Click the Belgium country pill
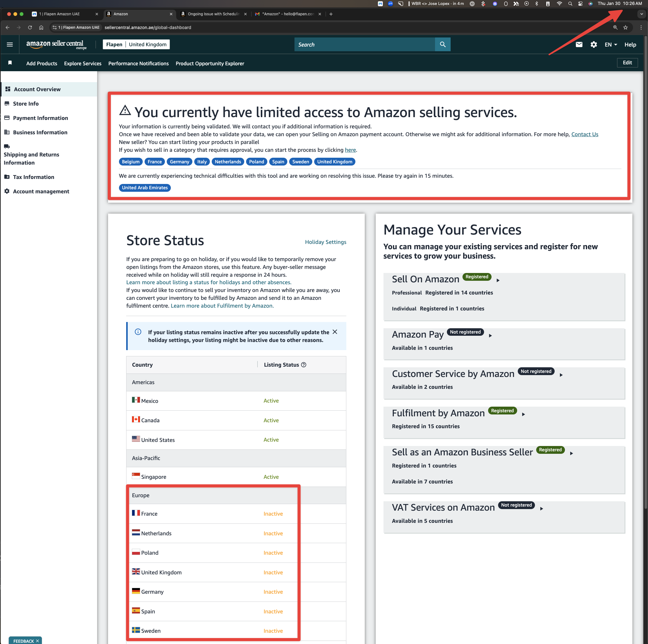 tap(131, 162)
